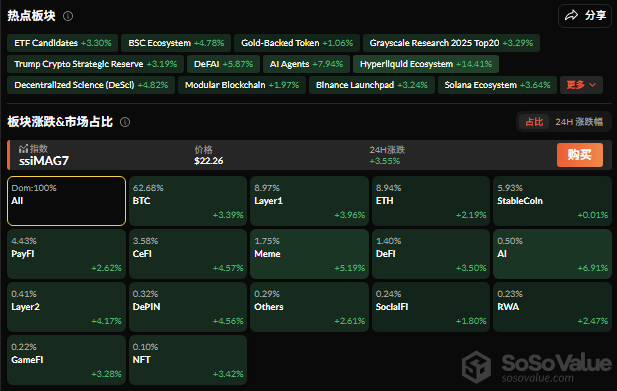Viewport: 617px width, 391px height.
Task: Switch to 24H 涨跌幅 view
Action: click(x=579, y=122)
